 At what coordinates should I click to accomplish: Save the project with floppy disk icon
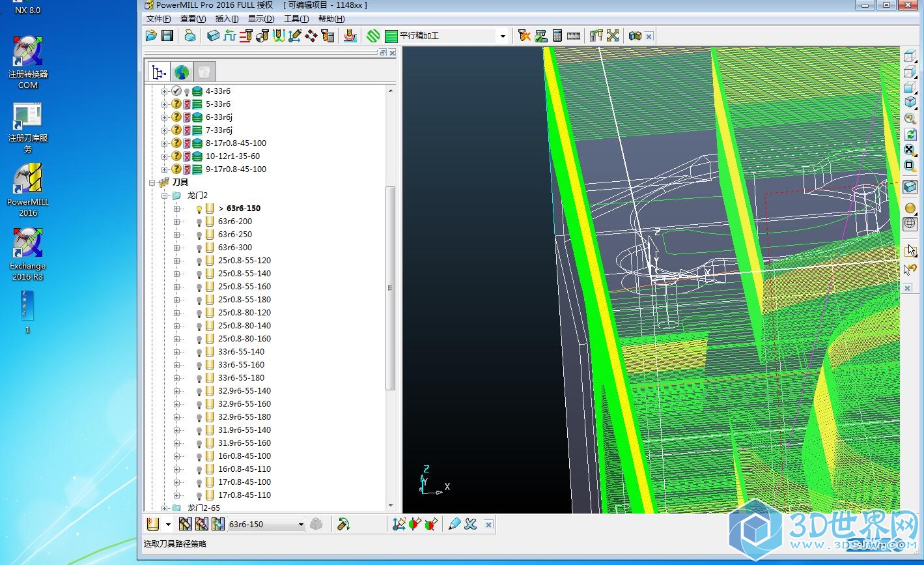pos(167,36)
